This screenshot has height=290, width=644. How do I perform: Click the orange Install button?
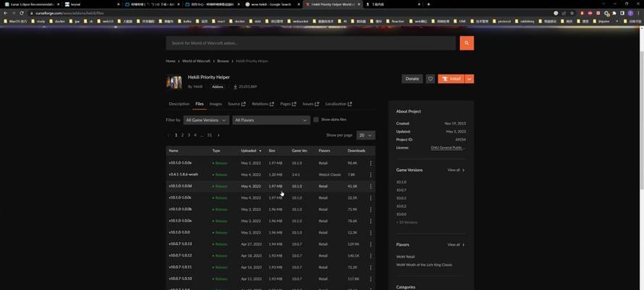coord(451,79)
